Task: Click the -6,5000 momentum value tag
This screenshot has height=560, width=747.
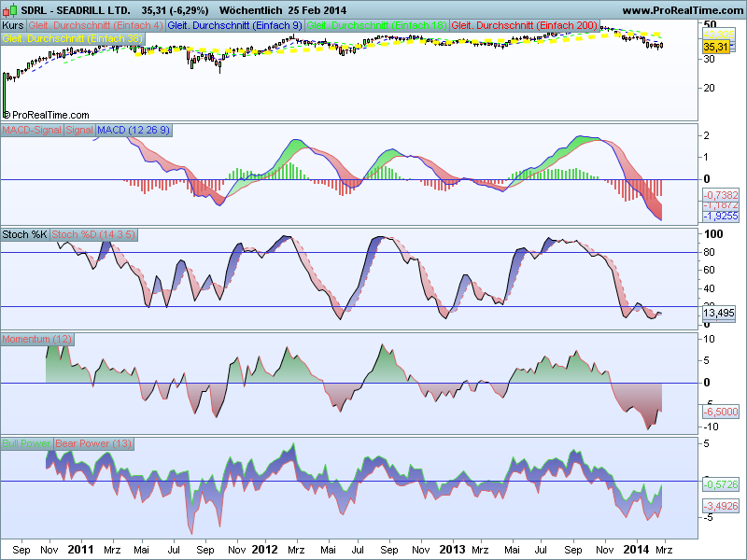Action: pyautogui.click(x=721, y=412)
